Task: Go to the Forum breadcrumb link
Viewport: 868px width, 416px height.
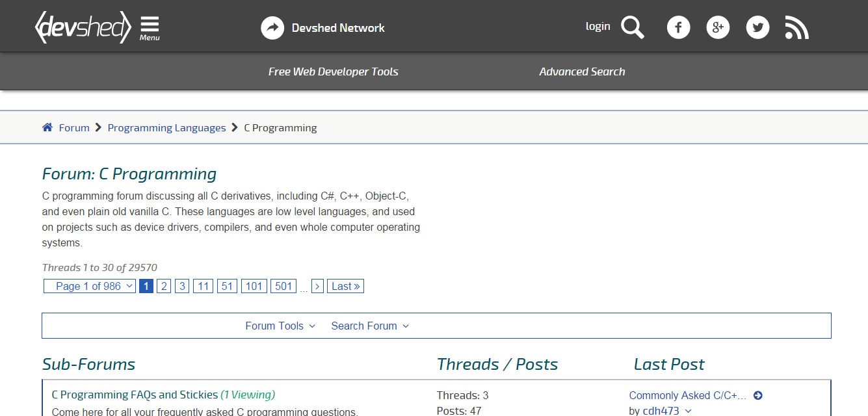Action: 74,127
